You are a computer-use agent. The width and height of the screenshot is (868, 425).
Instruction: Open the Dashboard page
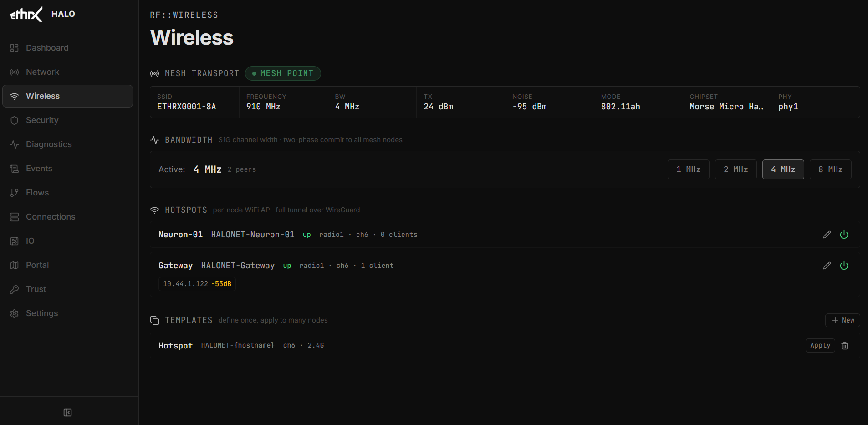tap(67, 48)
